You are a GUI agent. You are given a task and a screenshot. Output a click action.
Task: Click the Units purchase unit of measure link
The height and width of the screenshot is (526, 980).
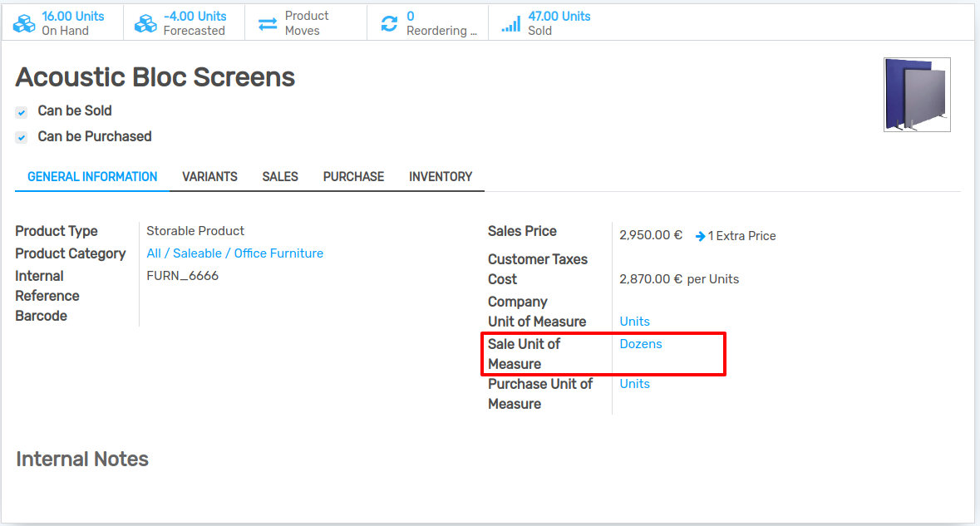click(634, 383)
